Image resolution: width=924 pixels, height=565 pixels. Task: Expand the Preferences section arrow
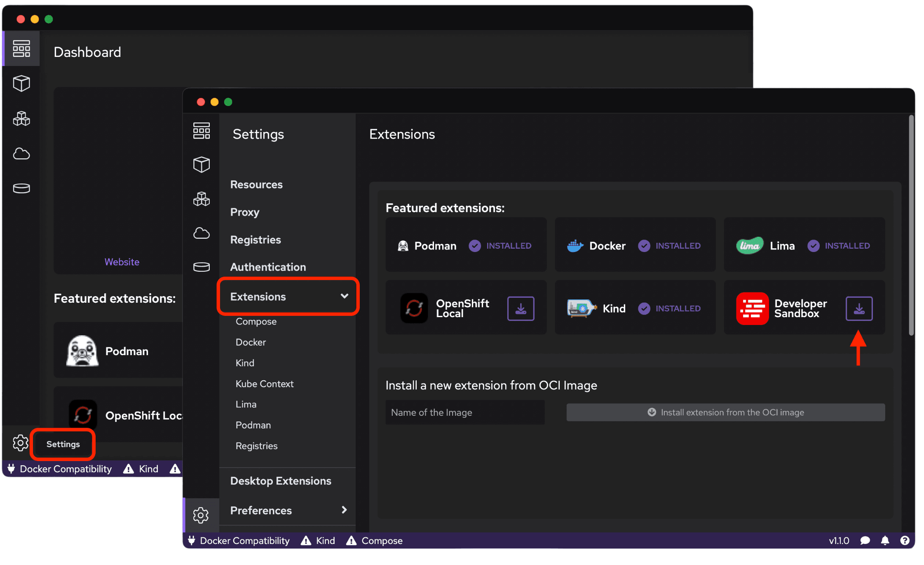[x=344, y=510]
